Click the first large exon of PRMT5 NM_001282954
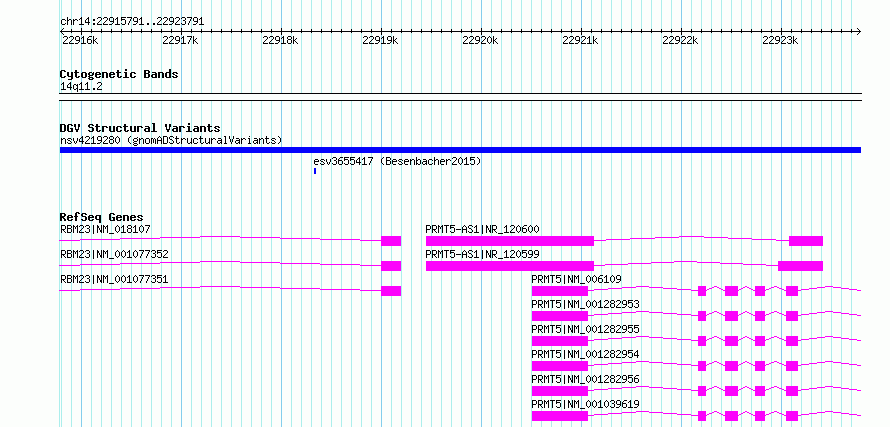 coord(560,366)
